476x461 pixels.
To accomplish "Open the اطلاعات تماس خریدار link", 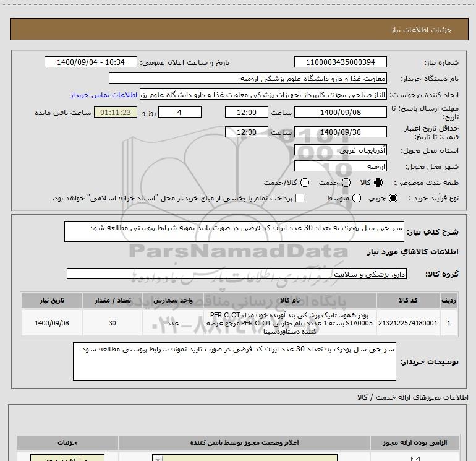I will tap(104, 95).
